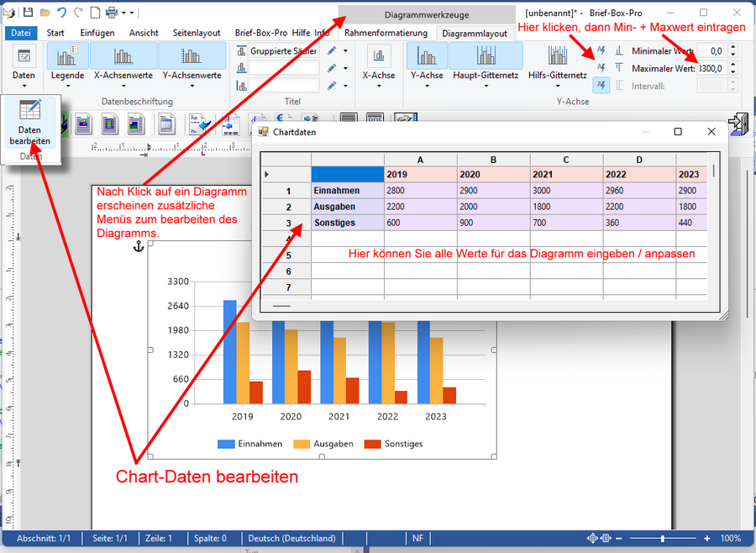Click the zoom slider in status bar
Image resolution: width=756 pixels, height=553 pixels.
pos(663,538)
